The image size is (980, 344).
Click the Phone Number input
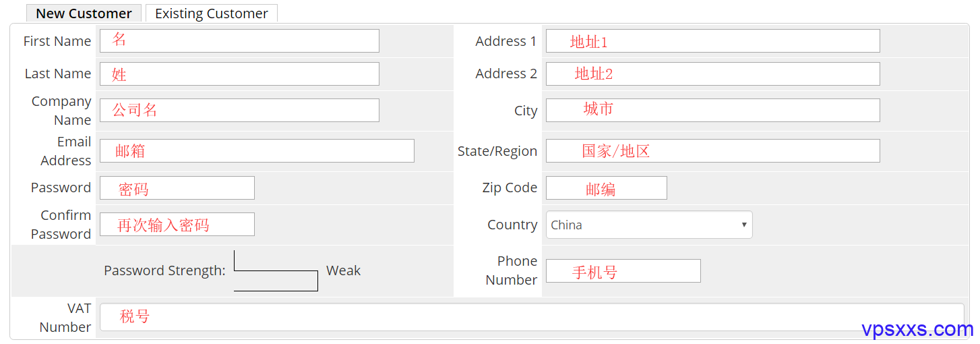pyautogui.click(x=623, y=270)
